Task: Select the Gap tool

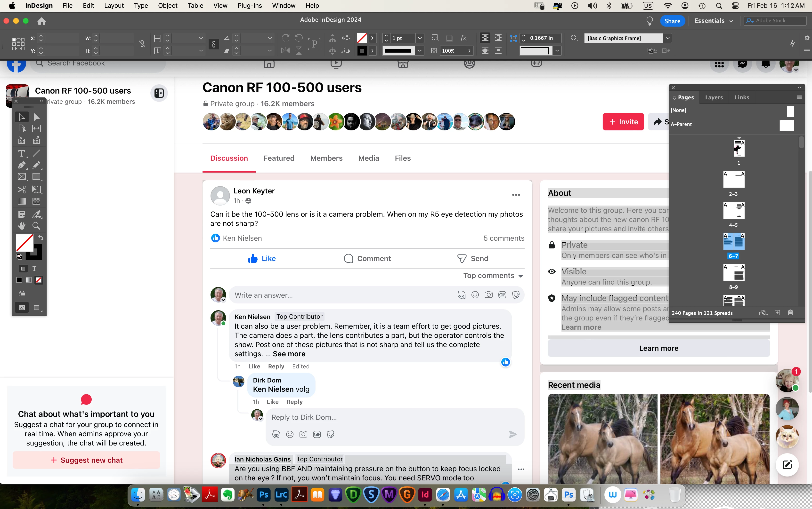Action: click(x=36, y=128)
